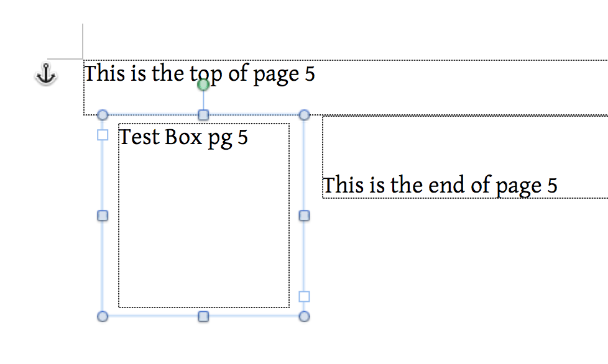This screenshot has height=364, width=608.
Task: Click the bottom-left round corner handle
Action: point(103,316)
